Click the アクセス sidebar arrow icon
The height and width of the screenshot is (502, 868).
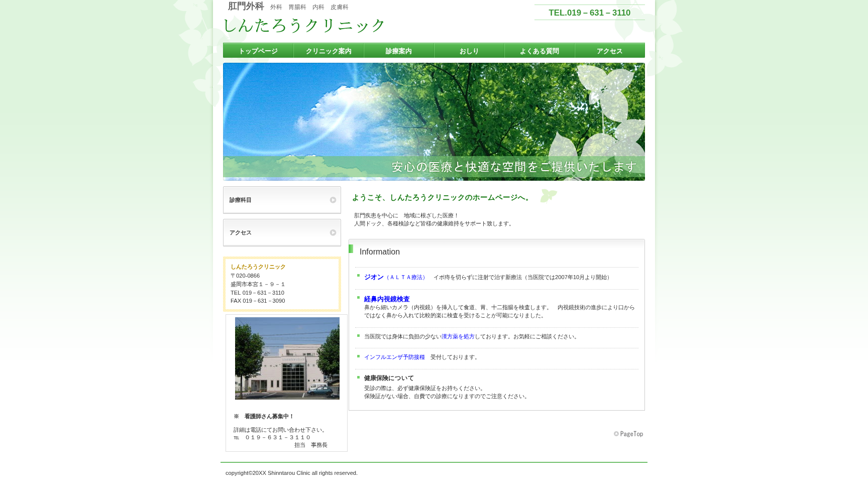tap(333, 232)
